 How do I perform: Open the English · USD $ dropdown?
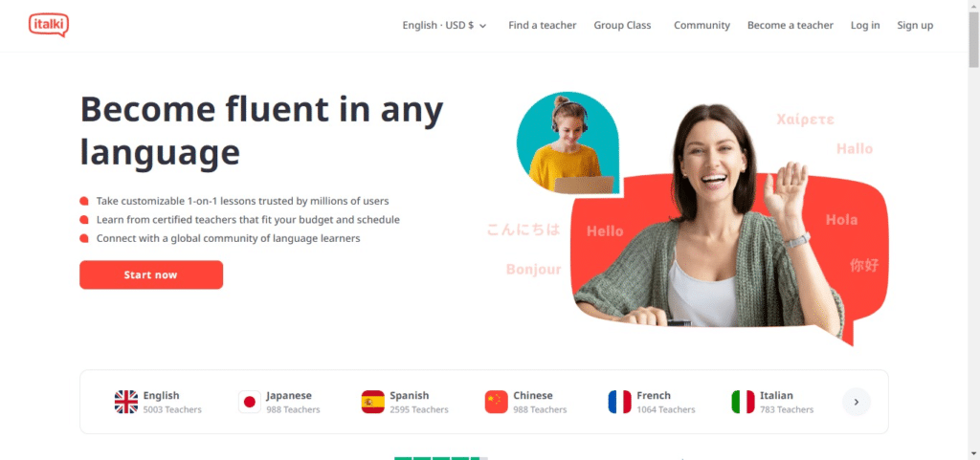click(444, 26)
